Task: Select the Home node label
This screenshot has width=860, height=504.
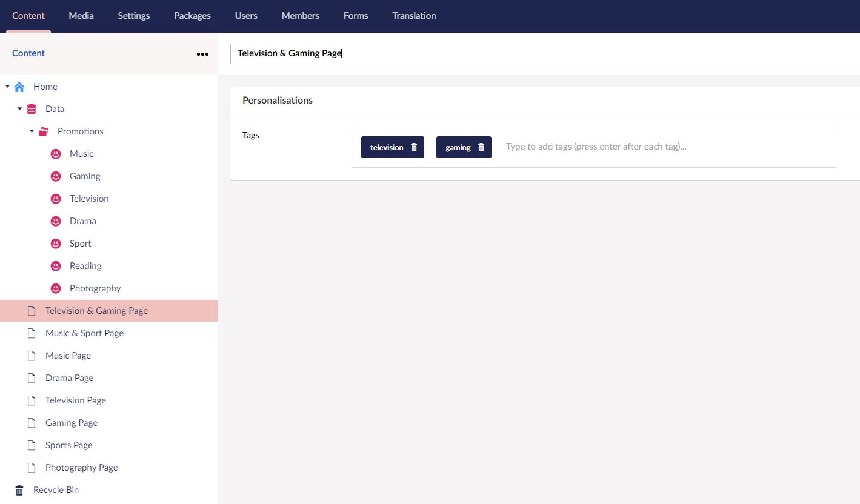Action: pos(45,87)
